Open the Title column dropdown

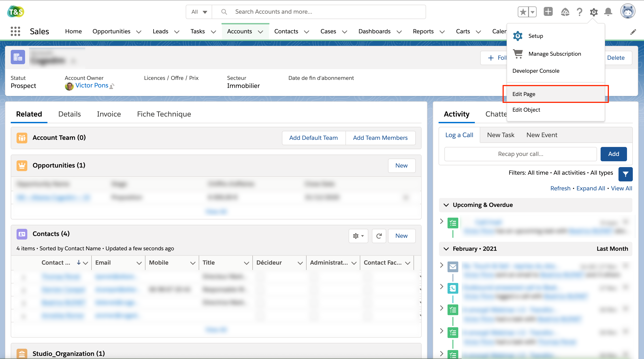coord(246,263)
